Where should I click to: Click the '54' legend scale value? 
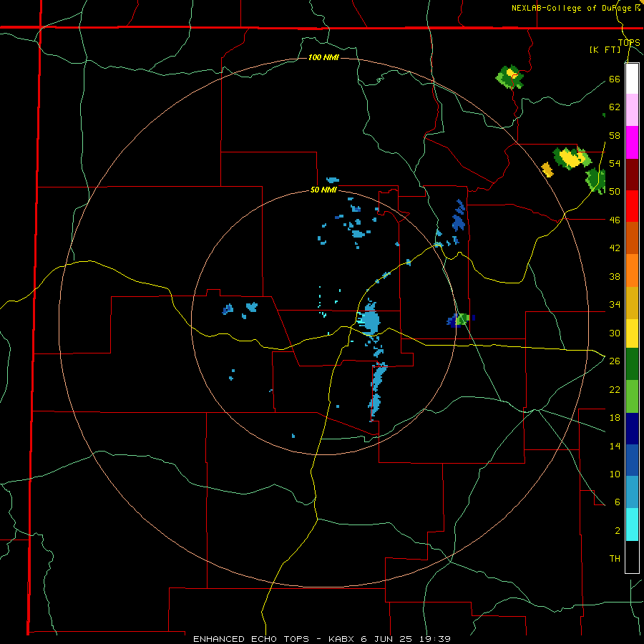point(615,163)
